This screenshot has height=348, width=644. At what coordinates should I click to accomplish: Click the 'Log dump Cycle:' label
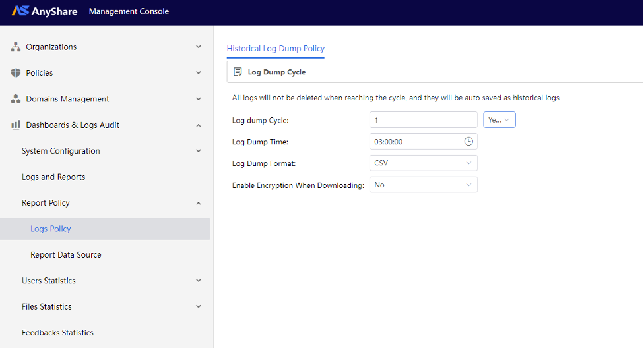click(261, 120)
